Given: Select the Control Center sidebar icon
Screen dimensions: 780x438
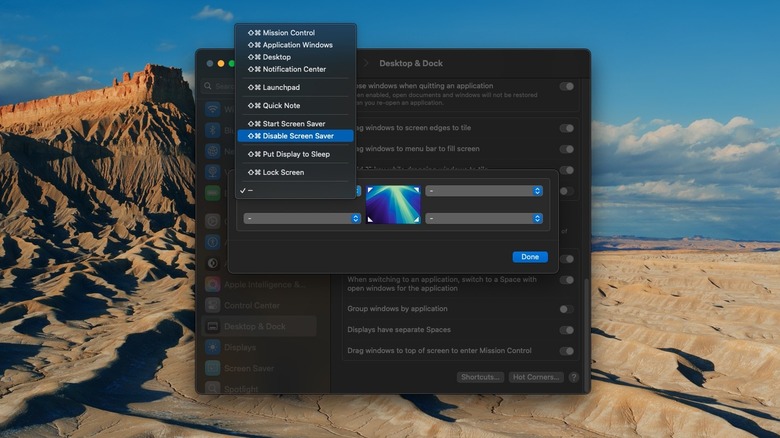Looking at the screenshot, I should pyautogui.click(x=213, y=305).
